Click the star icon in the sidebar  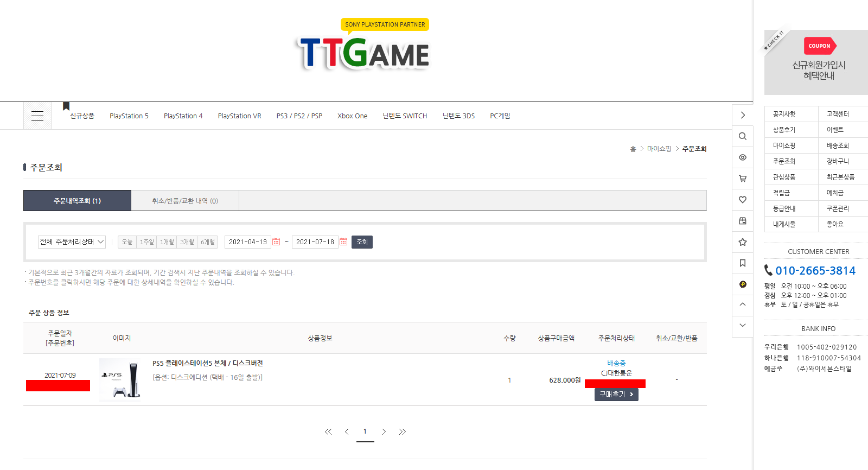pyautogui.click(x=743, y=242)
